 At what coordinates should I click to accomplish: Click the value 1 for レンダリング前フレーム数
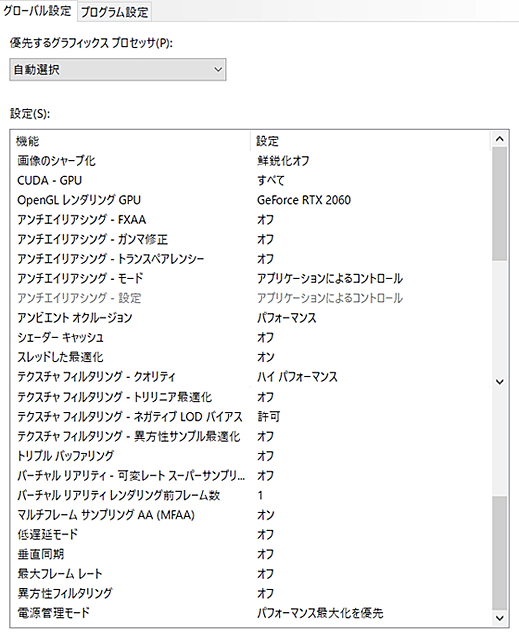point(260,495)
